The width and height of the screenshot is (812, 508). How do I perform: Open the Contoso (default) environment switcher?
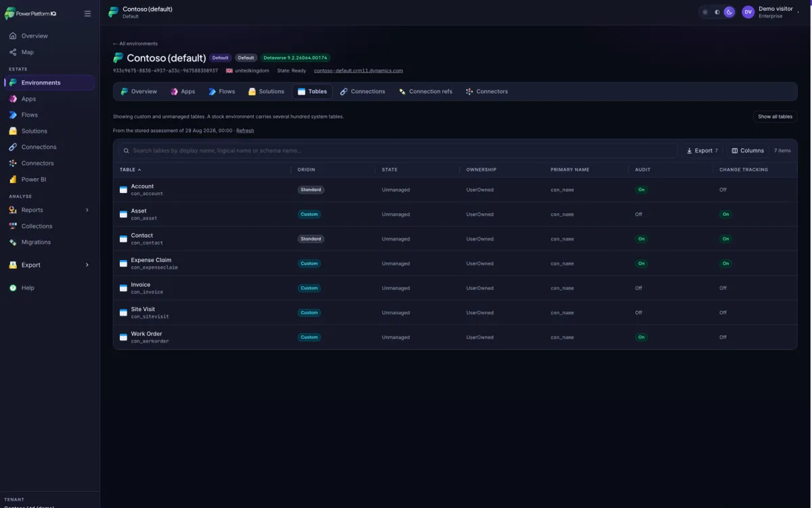click(x=141, y=12)
